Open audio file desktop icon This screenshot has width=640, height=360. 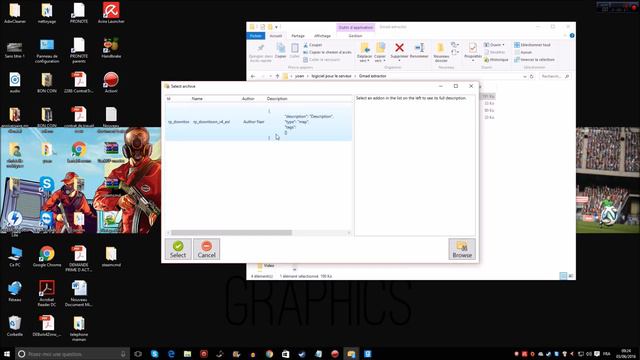[x=15, y=82]
